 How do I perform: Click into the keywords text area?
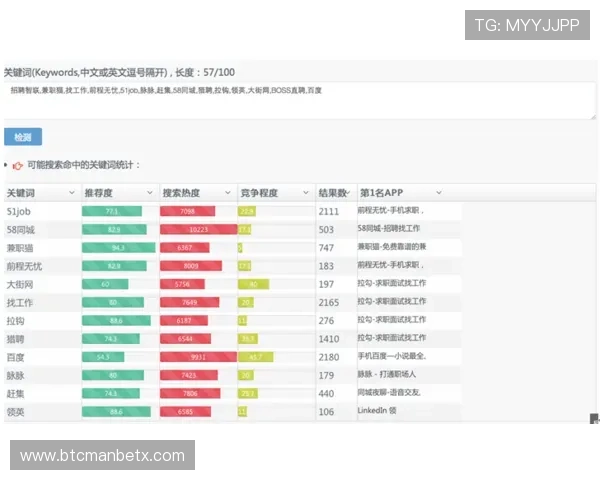pos(300,101)
